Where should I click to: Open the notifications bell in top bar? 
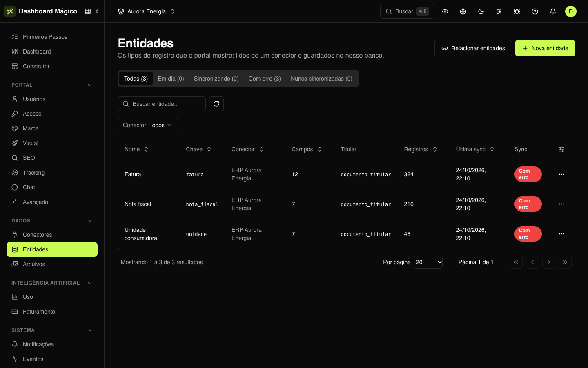(x=553, y=11)
